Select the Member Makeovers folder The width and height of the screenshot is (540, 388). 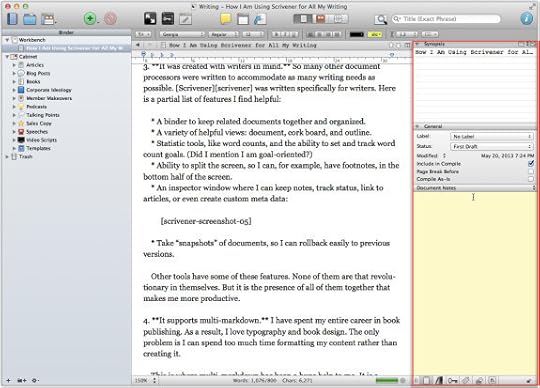coord(49,98)
